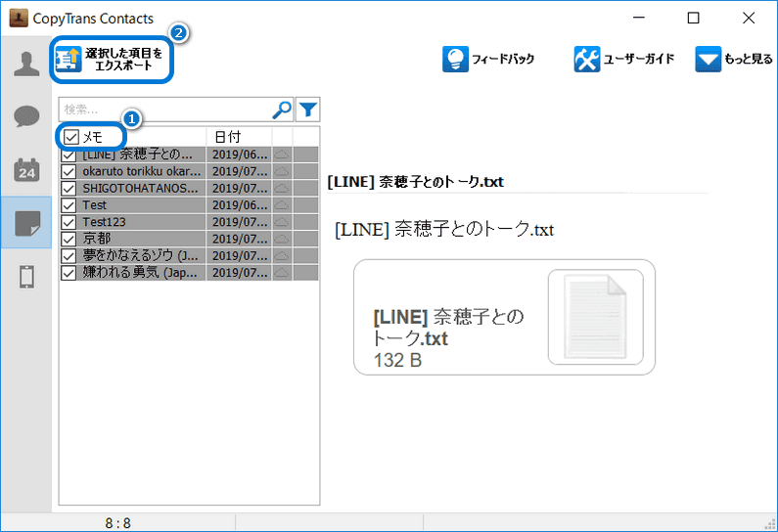Click the cloud icon in Test row
778x532 pixels.
(x=282, y=205)
